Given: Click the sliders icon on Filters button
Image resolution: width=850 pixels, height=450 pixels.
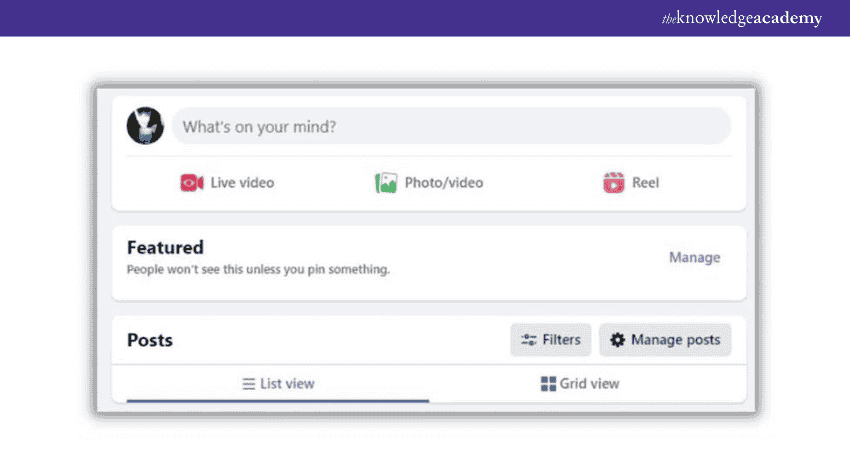Looking at the screenshot, I should [x=529, y=340].
